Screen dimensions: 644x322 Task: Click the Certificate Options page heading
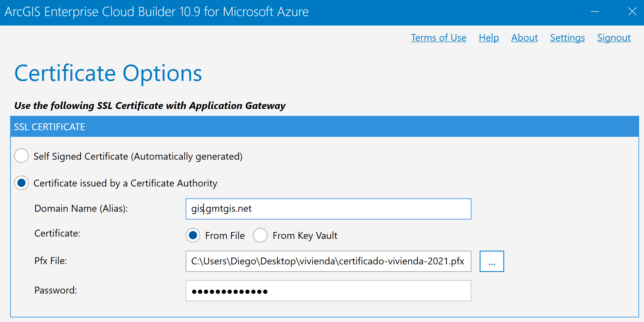point(108,73)
